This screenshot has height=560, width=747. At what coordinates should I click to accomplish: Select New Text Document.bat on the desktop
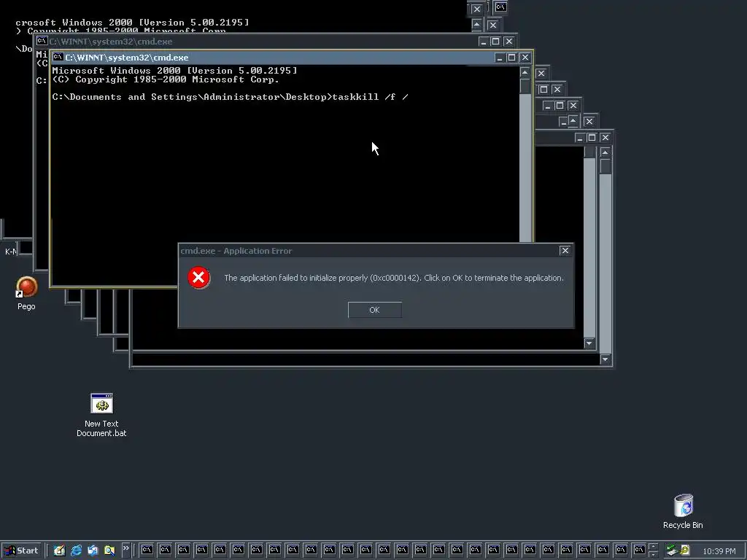pos(101,415)
